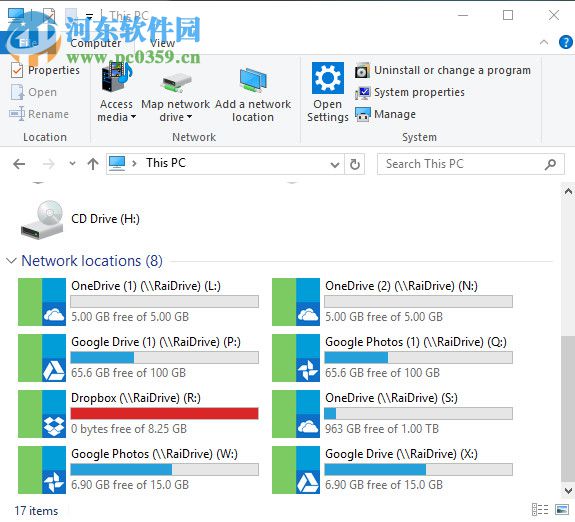Click the '17 items' status text
The height and width of the screenshot is (522, 575).
click(36, 511)
